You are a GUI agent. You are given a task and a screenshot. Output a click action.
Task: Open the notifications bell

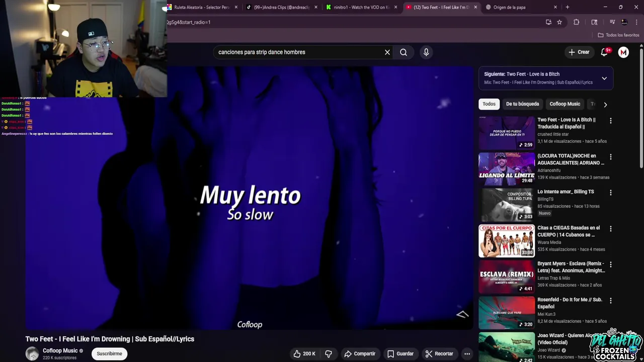point(604,52)
